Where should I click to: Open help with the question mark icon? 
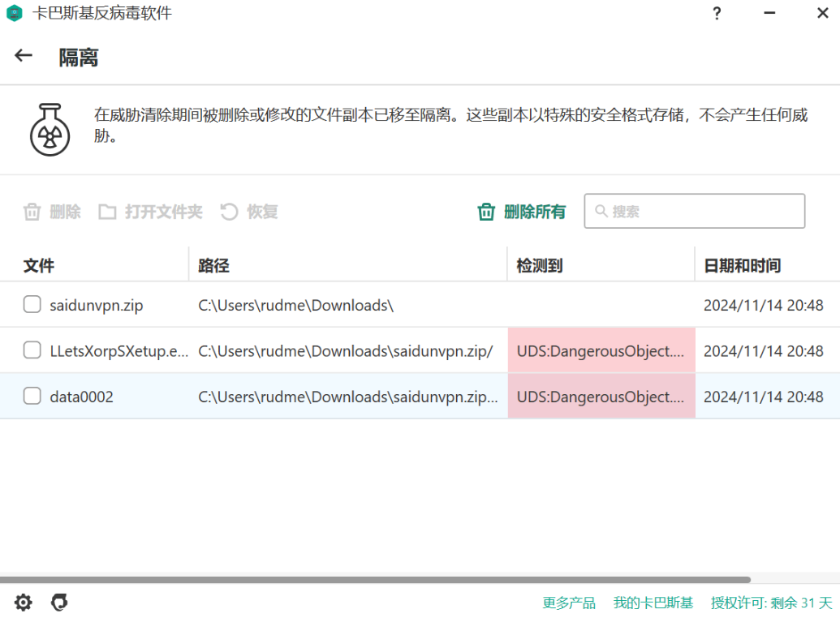tap(717, 14)
